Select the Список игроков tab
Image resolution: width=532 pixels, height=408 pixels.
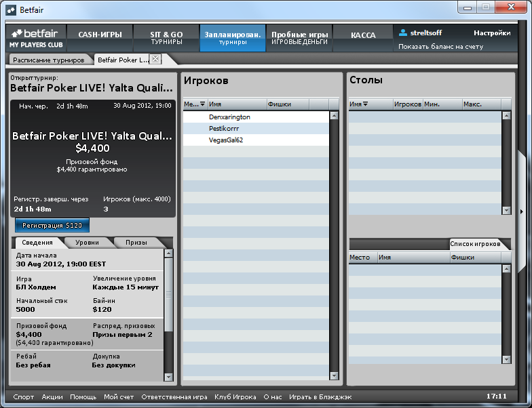(475, 244)
